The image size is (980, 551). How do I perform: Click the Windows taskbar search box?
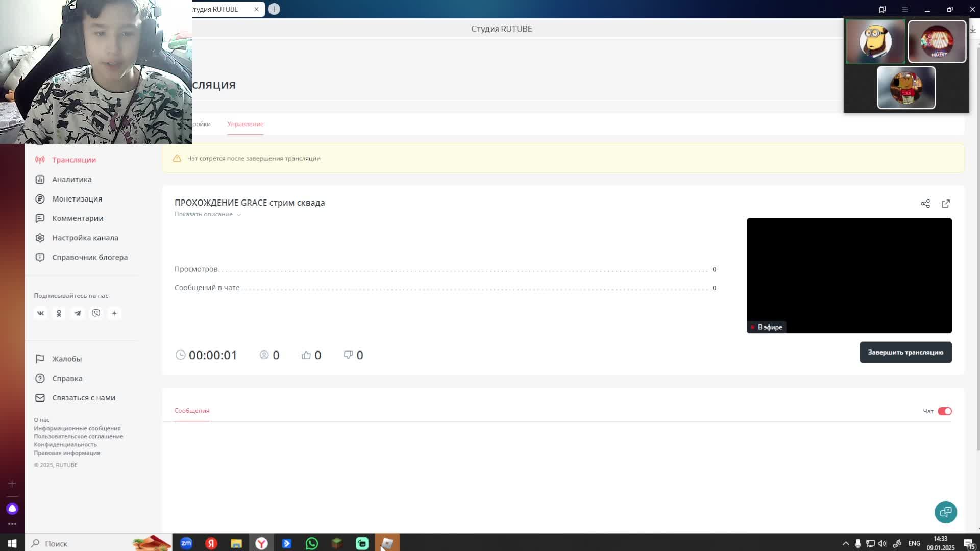(98, 543)
